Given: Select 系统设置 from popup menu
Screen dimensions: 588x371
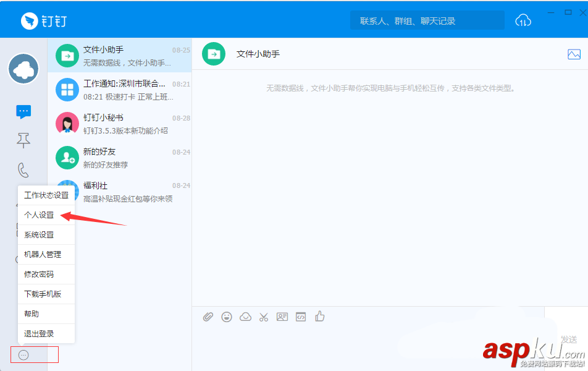Looking at the screenshot, I should pyautogui.click(x=46, y=235).
